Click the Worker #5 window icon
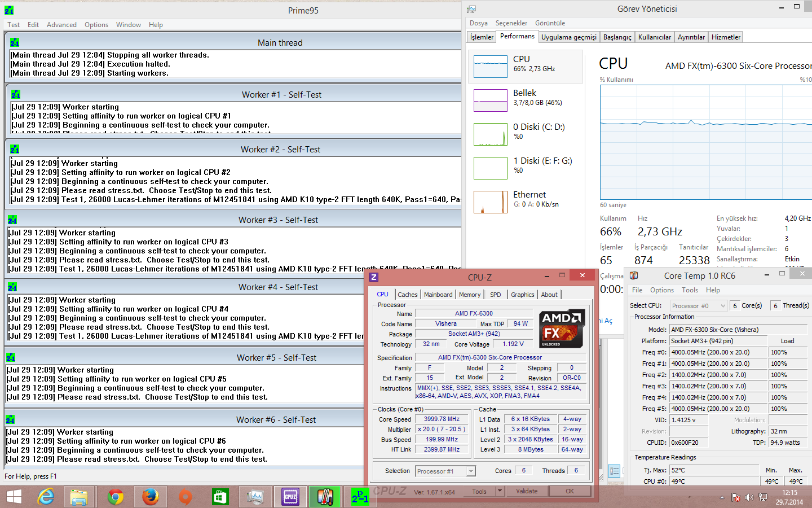This screenshot has height=508, width=812. [11, 357]
